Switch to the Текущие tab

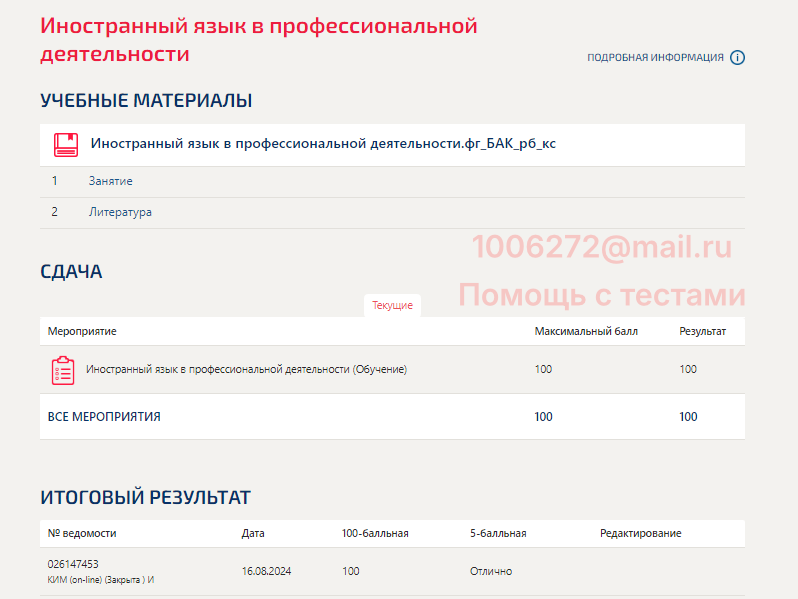(392, 305)
